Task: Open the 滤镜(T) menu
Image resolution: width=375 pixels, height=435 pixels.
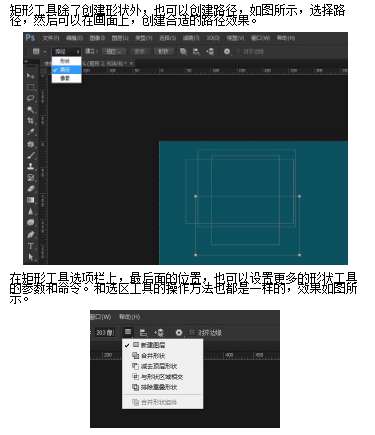Action: 191,38
